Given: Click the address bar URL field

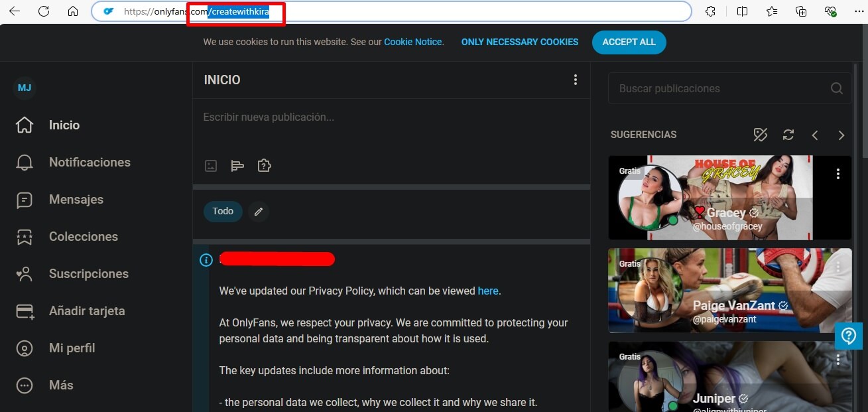Looking at the screenshot, I should 391,11.
